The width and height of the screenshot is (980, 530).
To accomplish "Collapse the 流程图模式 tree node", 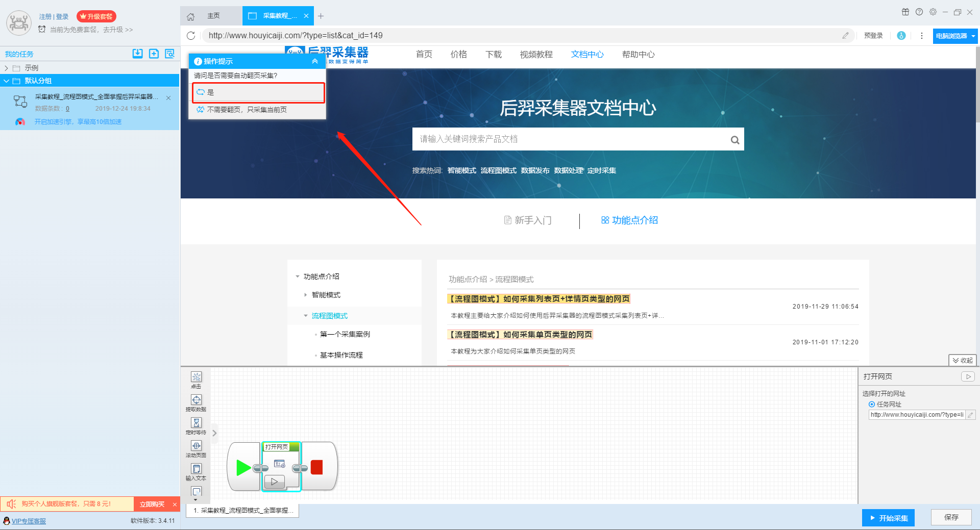I will pyautogui.click(x=306, y=316).
